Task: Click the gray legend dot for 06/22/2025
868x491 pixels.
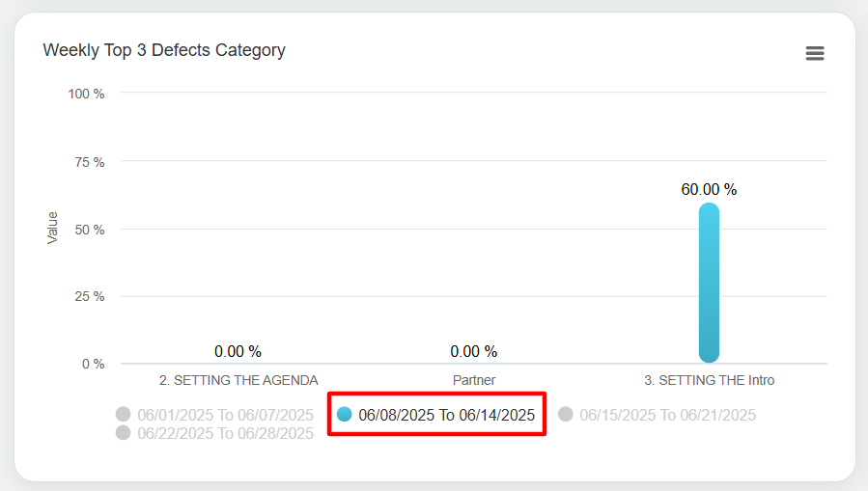Action: 124,433
